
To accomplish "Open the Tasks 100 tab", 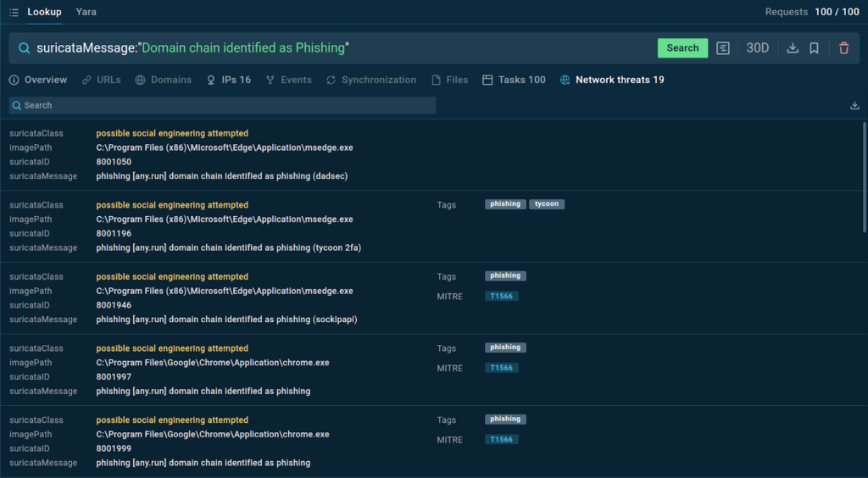I will 514,80.
